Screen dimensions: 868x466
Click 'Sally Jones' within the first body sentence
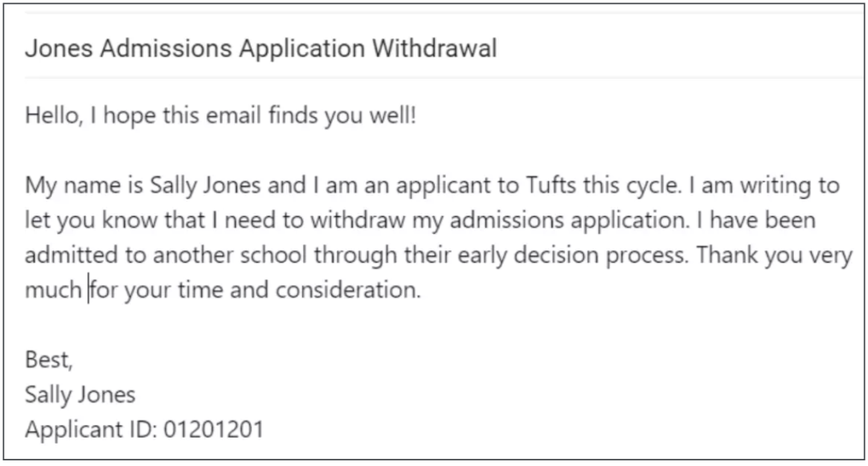(x=206, y=186)
